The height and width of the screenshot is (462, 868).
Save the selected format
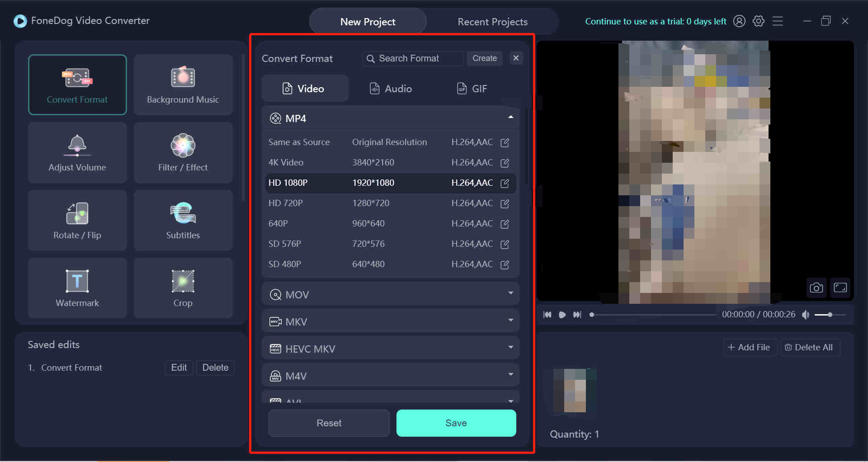pos(456,423)
